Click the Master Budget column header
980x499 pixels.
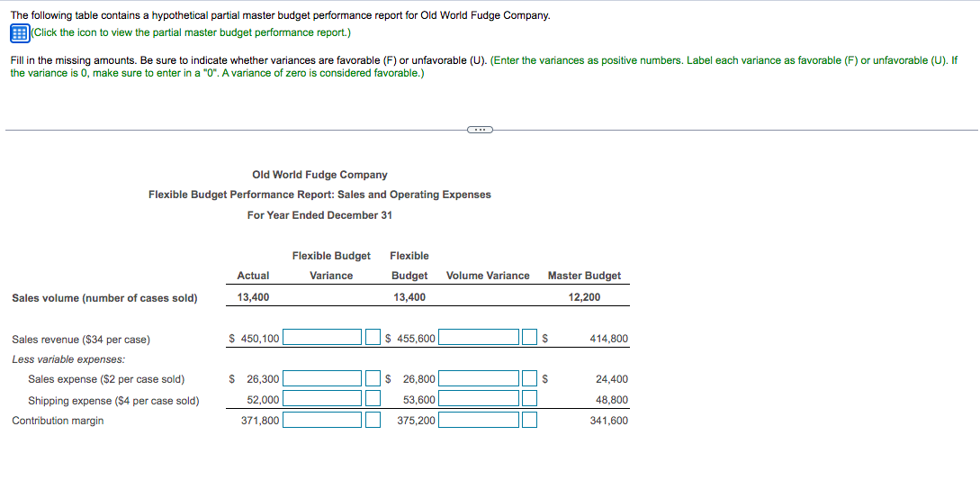(584, 275)
